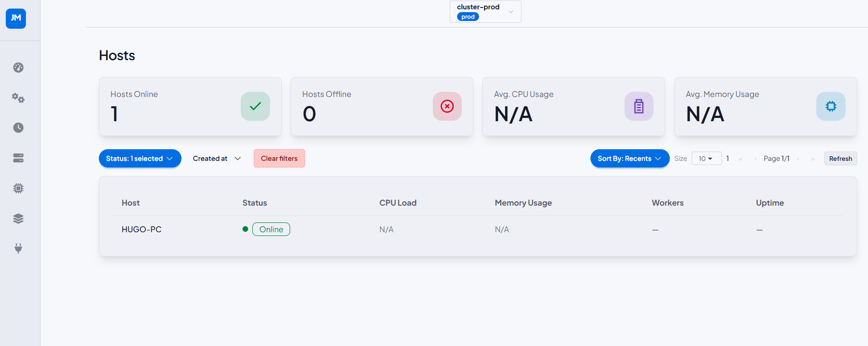Click the Page 1/1 indicator

pyautogui.click(x=777, y=159)
